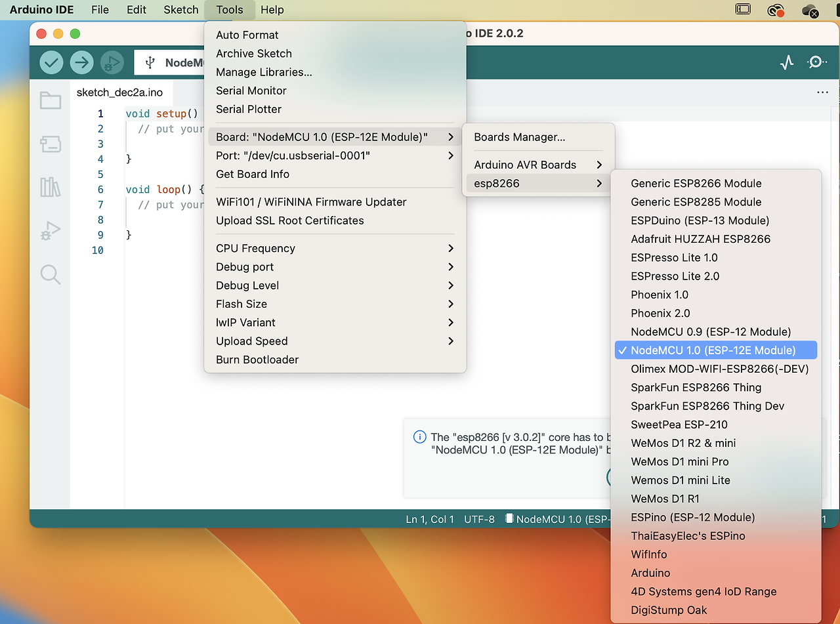Open the File menu

tap(100, 10)
